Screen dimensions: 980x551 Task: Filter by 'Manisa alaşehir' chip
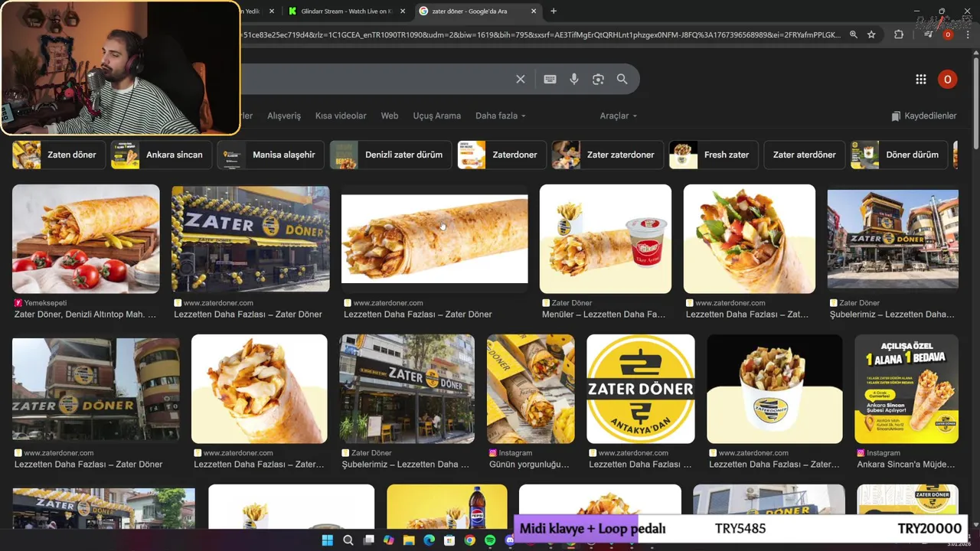point(270,155)
